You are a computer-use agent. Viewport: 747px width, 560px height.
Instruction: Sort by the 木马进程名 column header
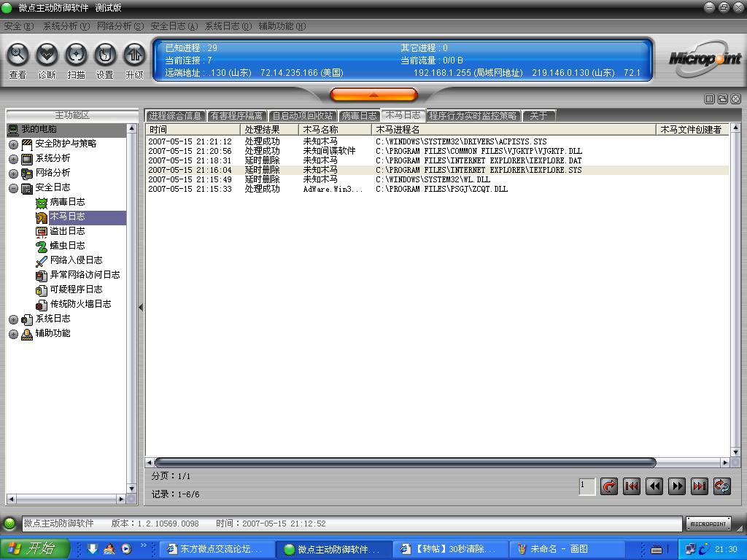click(x=514, y=130)
